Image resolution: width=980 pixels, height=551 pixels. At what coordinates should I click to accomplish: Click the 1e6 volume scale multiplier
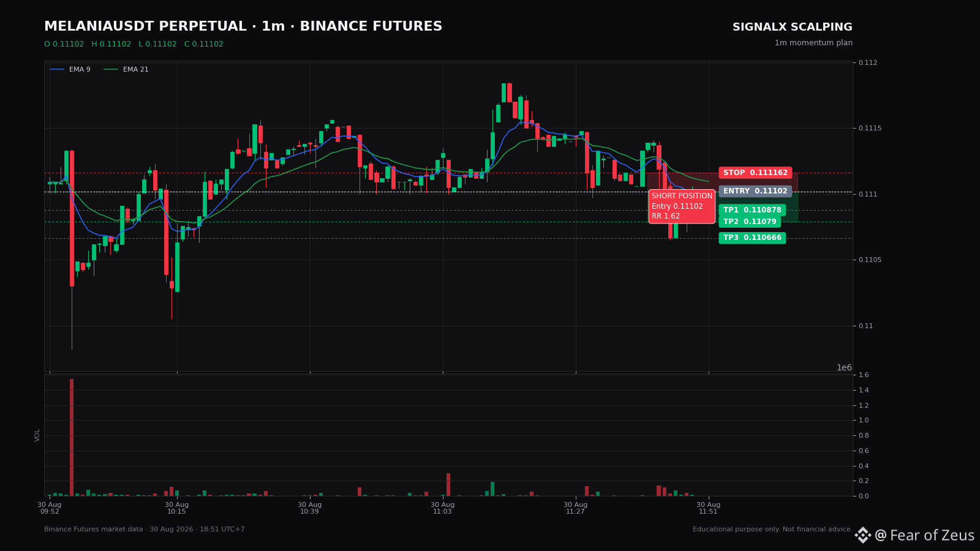point(844,367)
